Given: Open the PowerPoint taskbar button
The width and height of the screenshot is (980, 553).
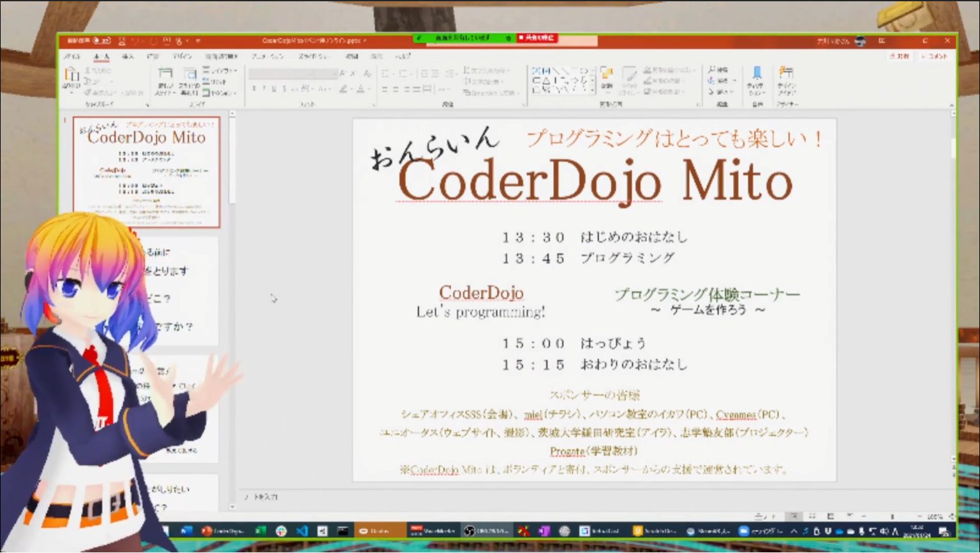Looking at the screenshot, I should coord(223,531).
